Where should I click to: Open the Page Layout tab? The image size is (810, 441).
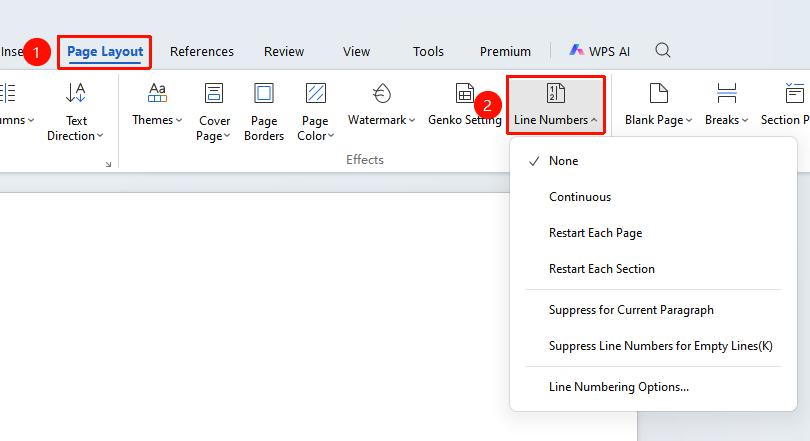tap(105, 52)
